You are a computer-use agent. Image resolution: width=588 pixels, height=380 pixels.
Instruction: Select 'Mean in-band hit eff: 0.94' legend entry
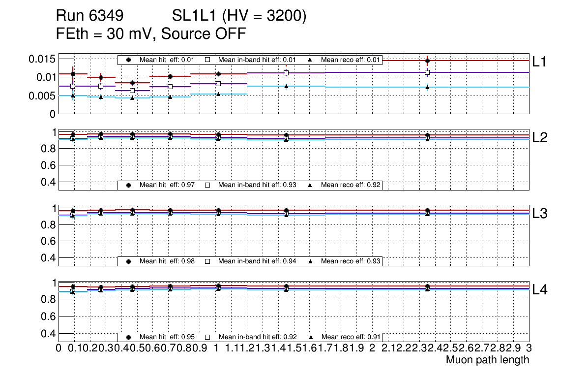coord(257,261)
